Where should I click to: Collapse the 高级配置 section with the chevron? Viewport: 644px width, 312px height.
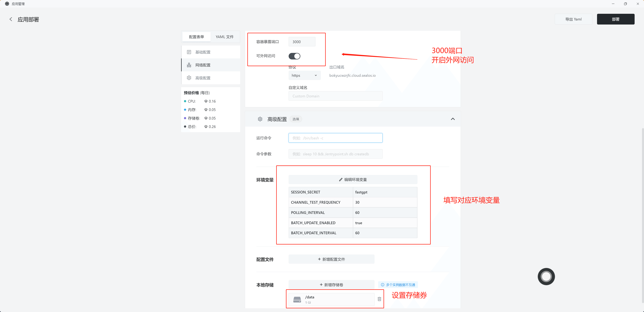tap(453, 119)
